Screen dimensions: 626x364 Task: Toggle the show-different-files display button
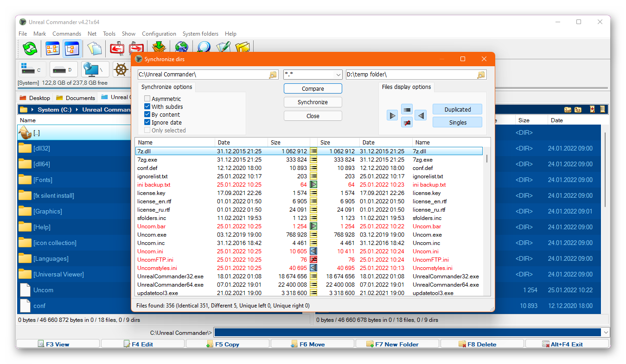click(x=407, y=123)
